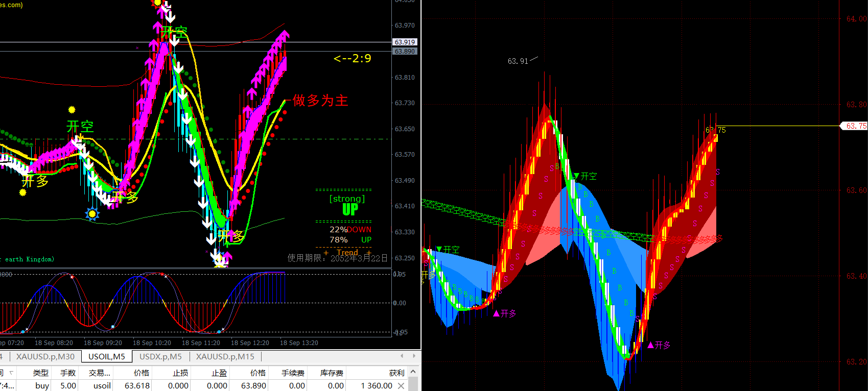Click the orange 'Trend' label
The image size is (868, 391).
(347, 252)
